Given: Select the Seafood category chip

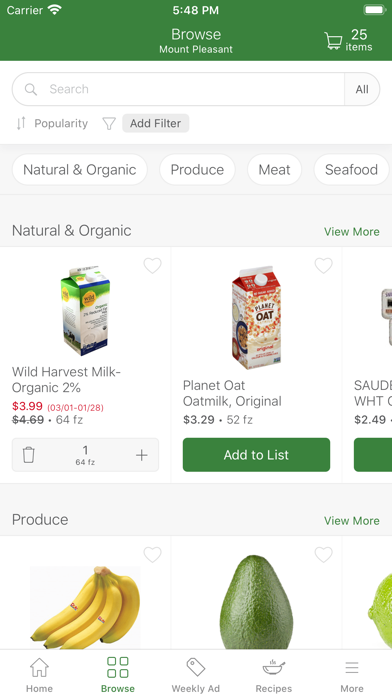Looking at the screenshot, I should click(x=351, y=170).
